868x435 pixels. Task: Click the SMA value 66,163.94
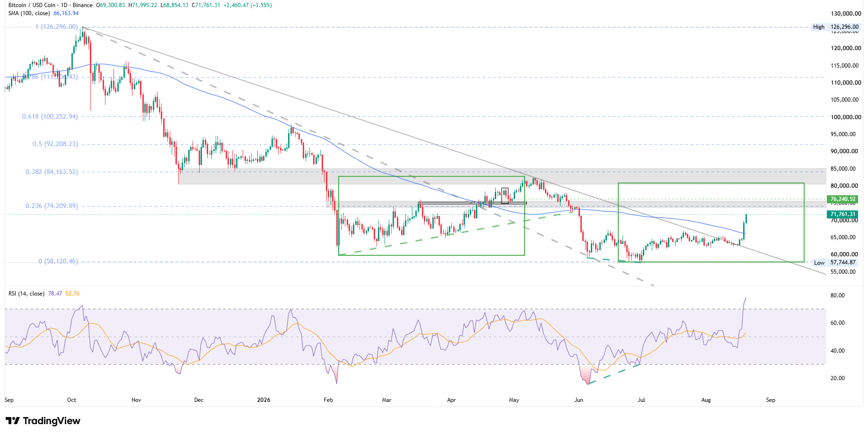(66, 13)
